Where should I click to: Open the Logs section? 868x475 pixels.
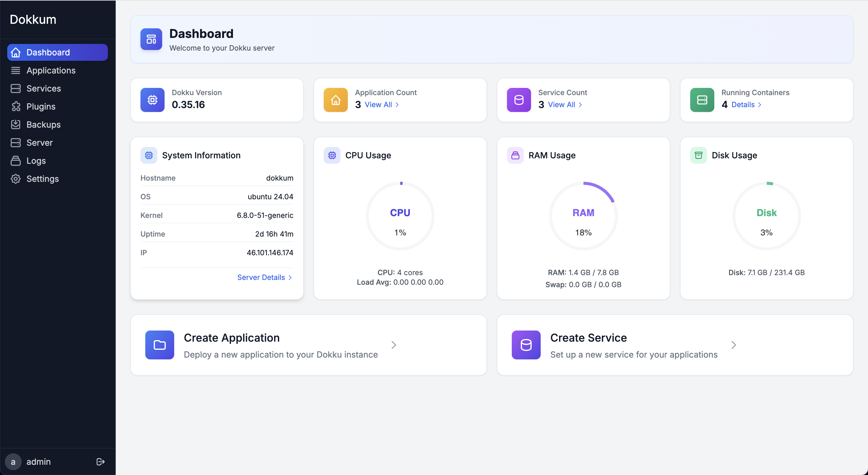point(36,160)
